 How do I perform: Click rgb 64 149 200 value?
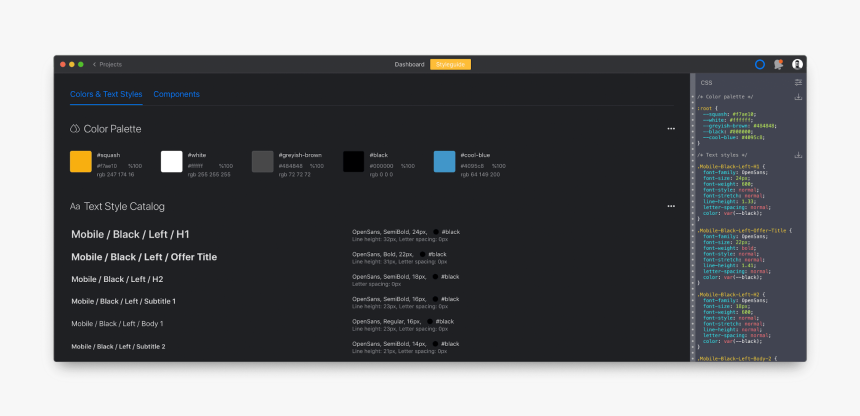[480, 175]
